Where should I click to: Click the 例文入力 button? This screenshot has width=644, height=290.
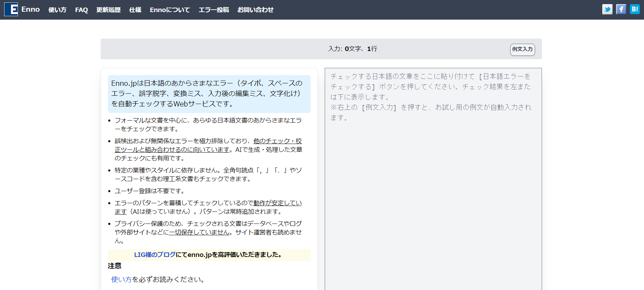pos(523,49)
